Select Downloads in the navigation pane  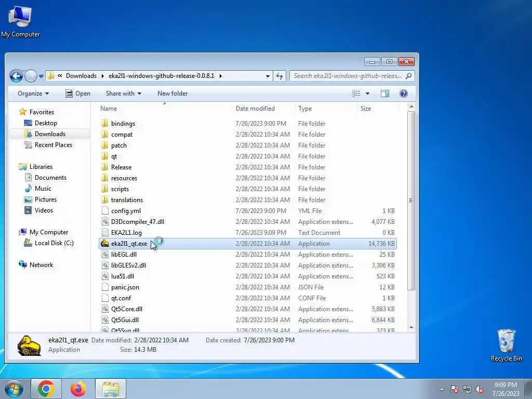50,134
